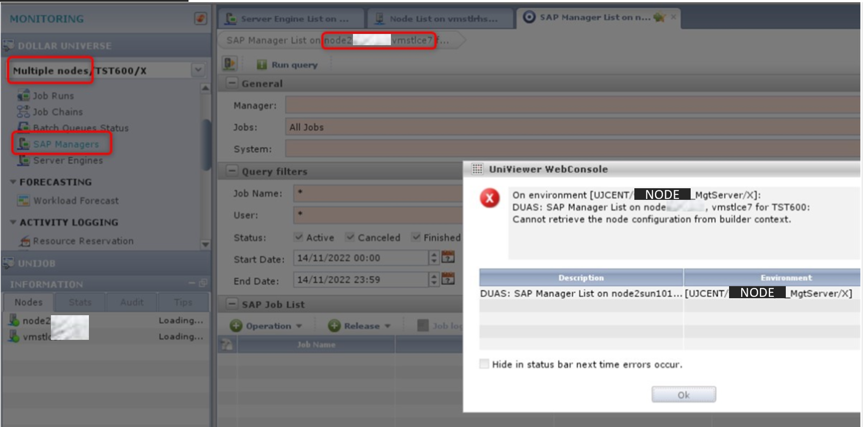Click the Resource Reservation icon
This screenshot has width=868, height=427.
point(24,241)
